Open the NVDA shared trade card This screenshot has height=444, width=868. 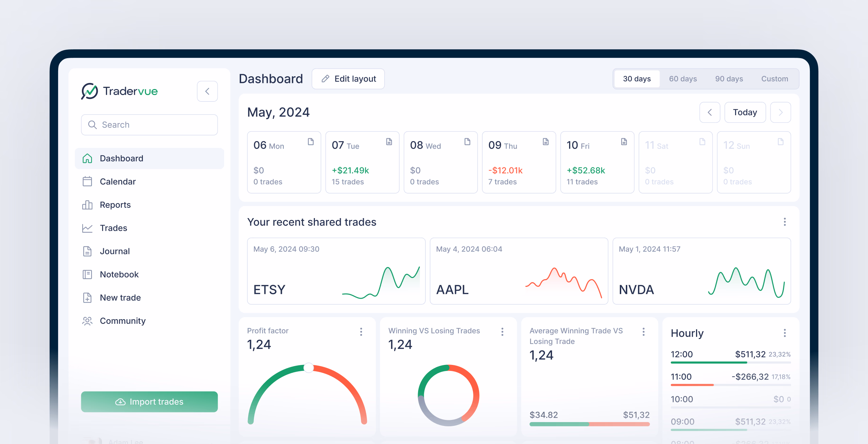point(702,271)
